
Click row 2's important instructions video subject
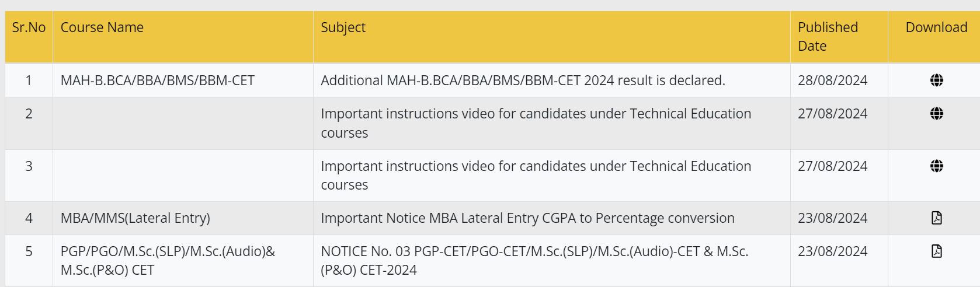pos(536,114)
